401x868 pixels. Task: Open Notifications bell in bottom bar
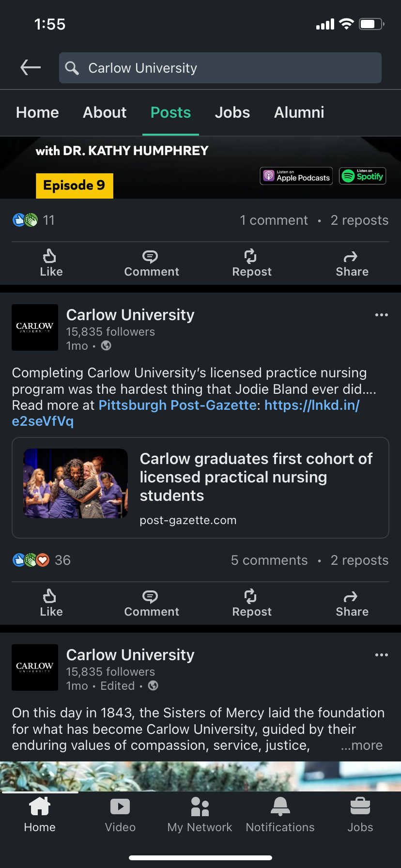[280, 815]
